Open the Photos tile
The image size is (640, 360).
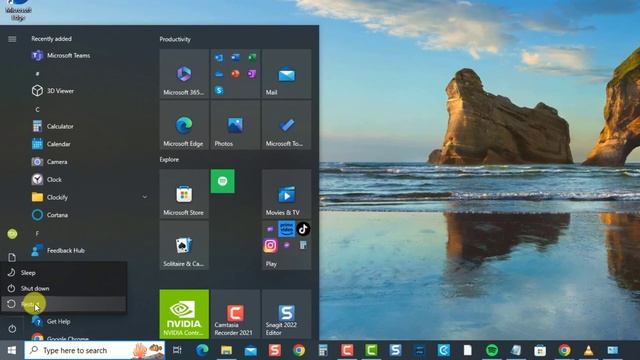pyautogui.click(x=236, y=125)
